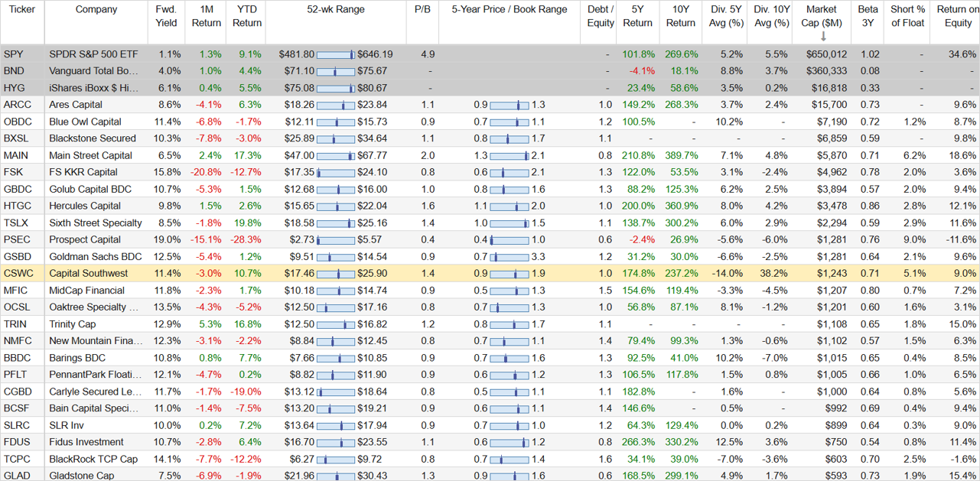Click SPY market cap value $650,012
980x481 pixels.
click(826, 54)
